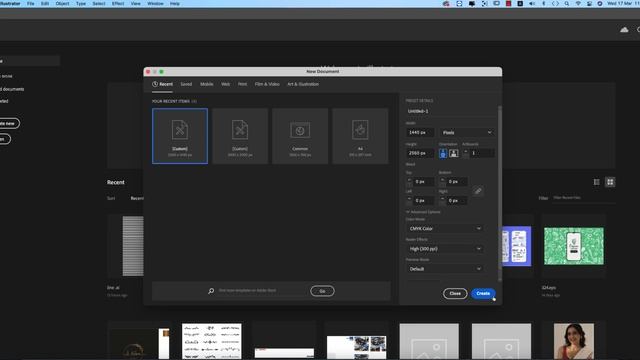The height and width of the screenshot is (360, 640).
Task: Click the Bottom bleed value field
Action: click(457, 181)
